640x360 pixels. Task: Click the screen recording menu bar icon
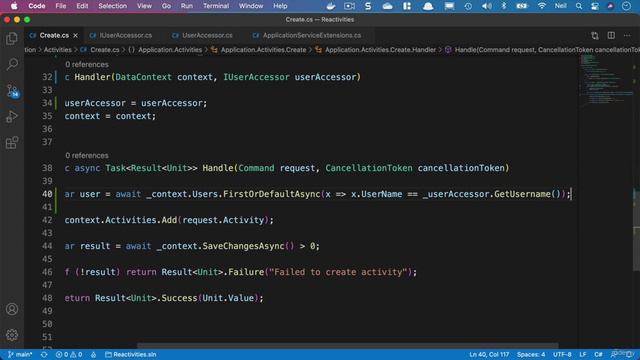(349, 6)
